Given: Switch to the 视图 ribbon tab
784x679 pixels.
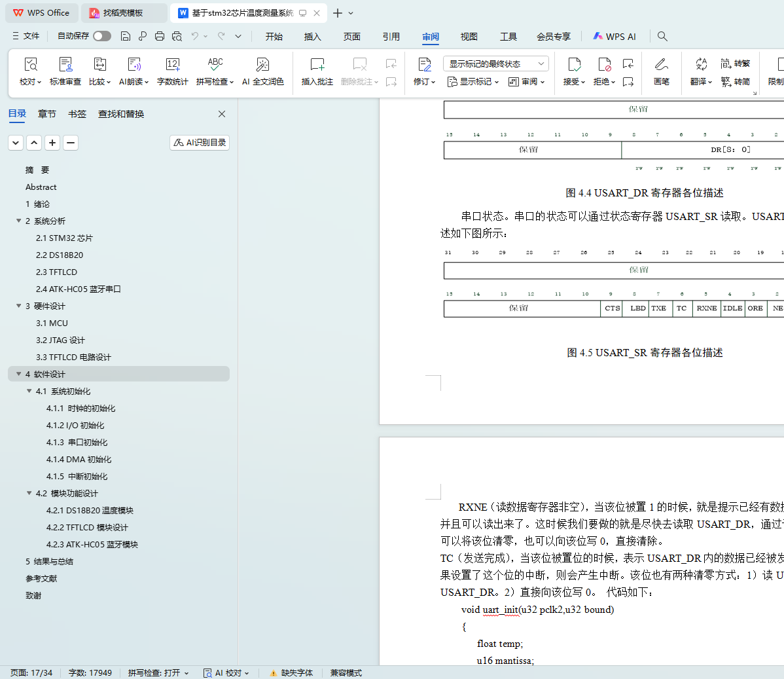Looking at the screenshot, I should pos(469,37).
